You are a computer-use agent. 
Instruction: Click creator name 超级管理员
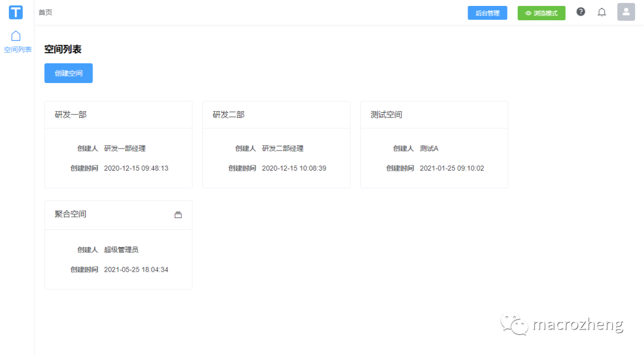coord(121,250)
